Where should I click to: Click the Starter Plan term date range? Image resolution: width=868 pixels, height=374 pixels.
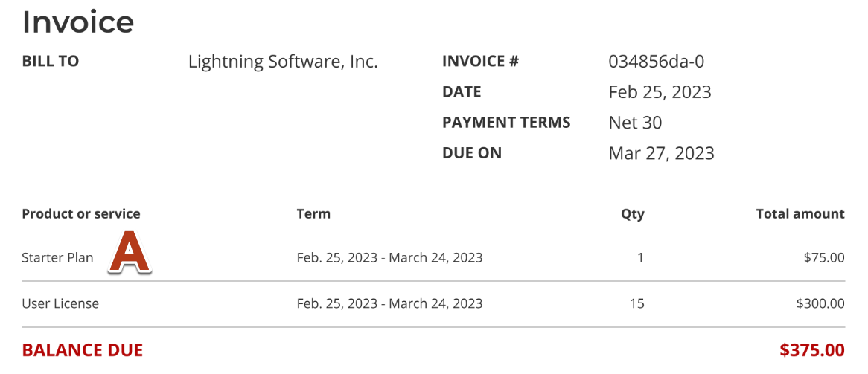(389, 258)
